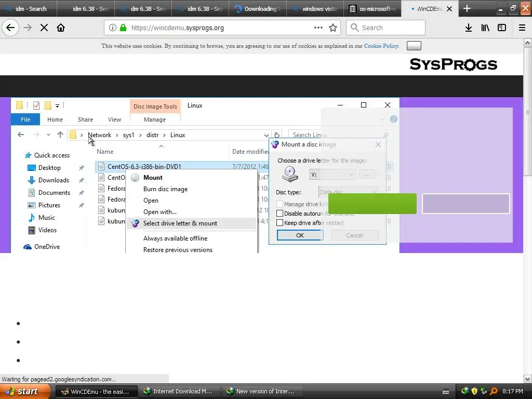Image resolution: width=532 pixels, height=399 pixels.
Task: Click the SysProgs logo
Action: click(453, 64)
